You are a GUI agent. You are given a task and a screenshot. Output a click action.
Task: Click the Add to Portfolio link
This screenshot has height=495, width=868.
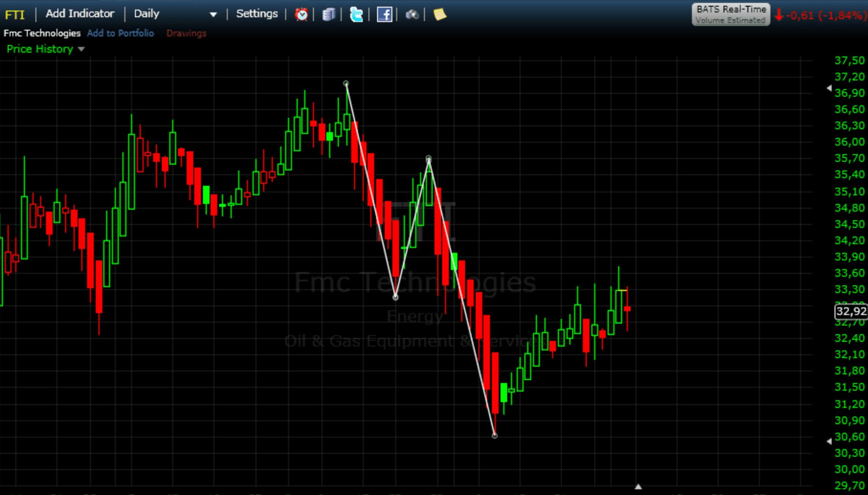coord(121,33)
